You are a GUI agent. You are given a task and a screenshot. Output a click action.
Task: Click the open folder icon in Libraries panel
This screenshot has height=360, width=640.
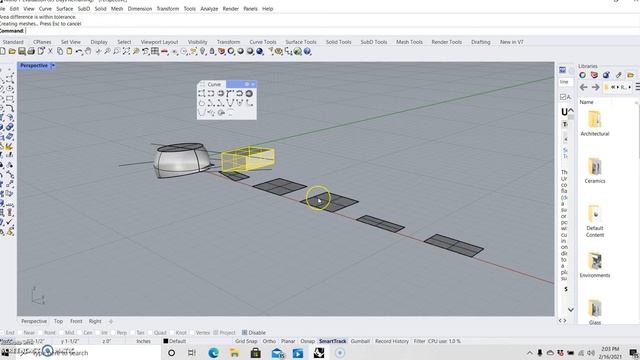[631, 75]
